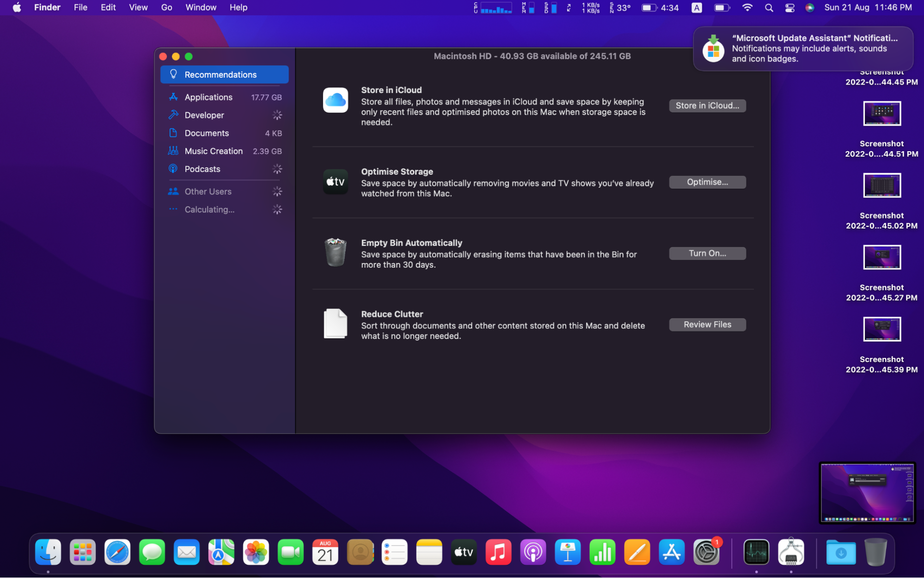The height and width of the screenshot is (578, 924).
Task: Click the Spotlight search icon
Action: click(769, 7)
